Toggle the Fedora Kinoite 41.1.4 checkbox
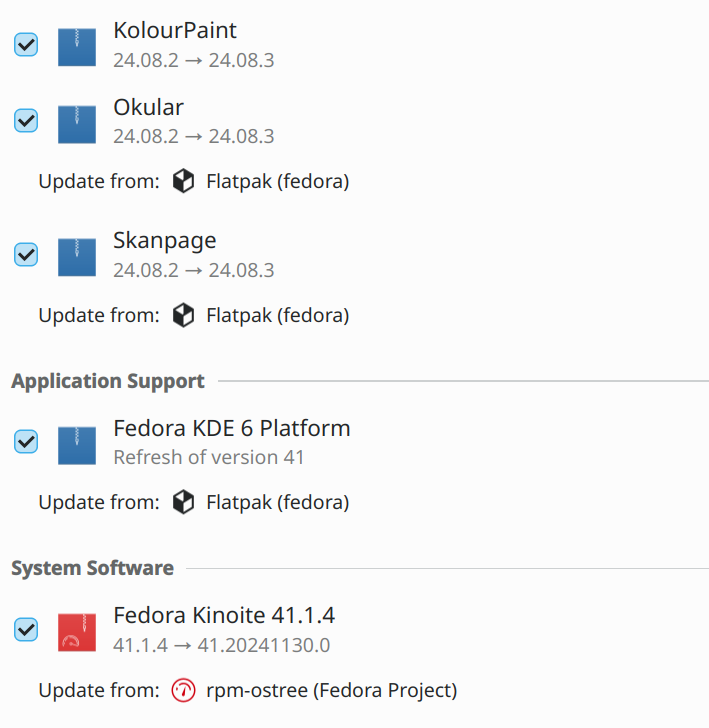Viewport: 709px width, 728px height. [x=26, y=630]
